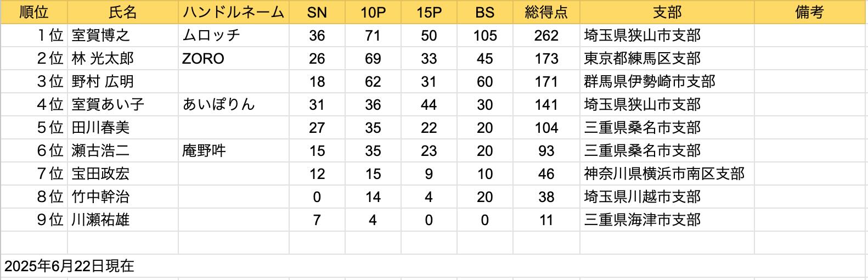This screenshot has height=280, width=868.
Task: Click the 氏名 column header
Action: pyautogui.click(x=123, y=12)
